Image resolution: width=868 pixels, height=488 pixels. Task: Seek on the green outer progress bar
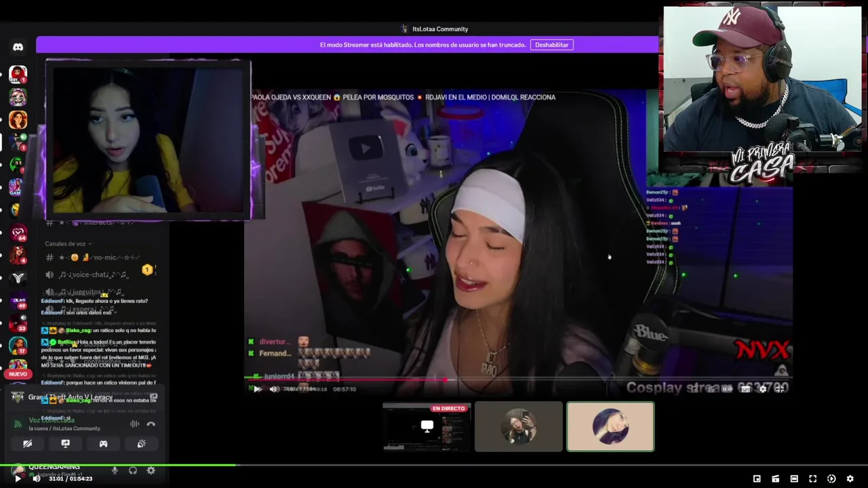pos(434,465)
